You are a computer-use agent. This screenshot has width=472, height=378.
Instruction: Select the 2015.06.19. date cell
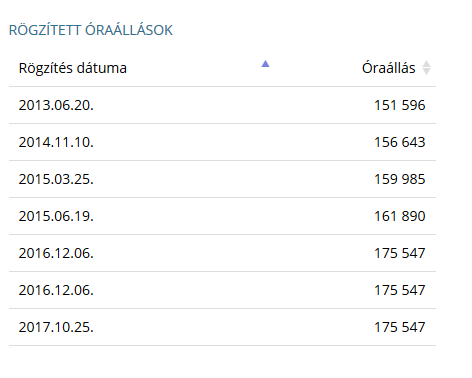coord(56,216)
